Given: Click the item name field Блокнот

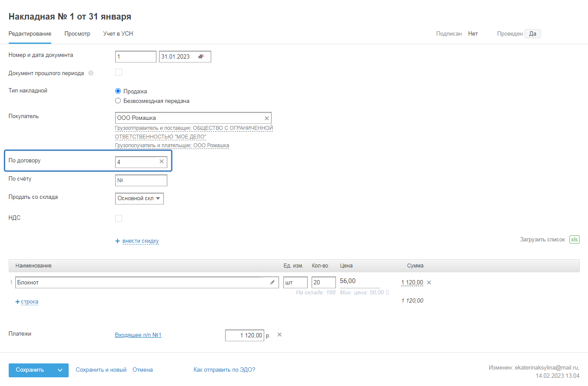Looking at the screenshot, I should 147,283.
